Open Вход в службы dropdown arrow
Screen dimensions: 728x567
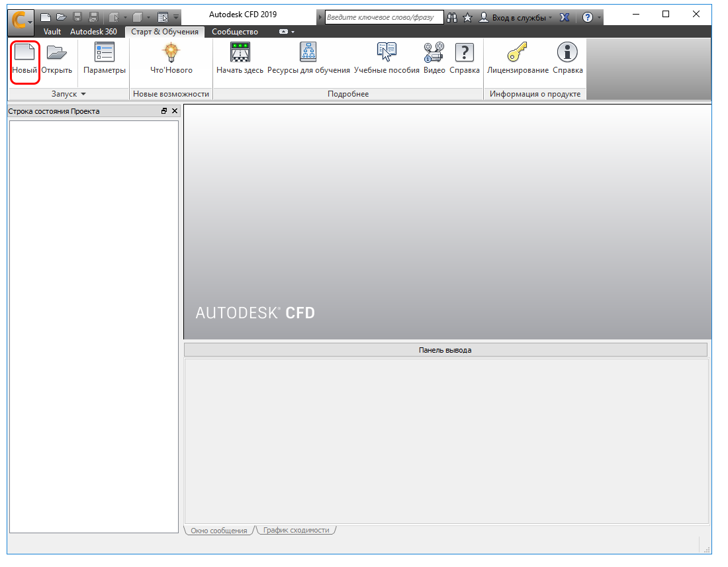[x=551, y=18]
